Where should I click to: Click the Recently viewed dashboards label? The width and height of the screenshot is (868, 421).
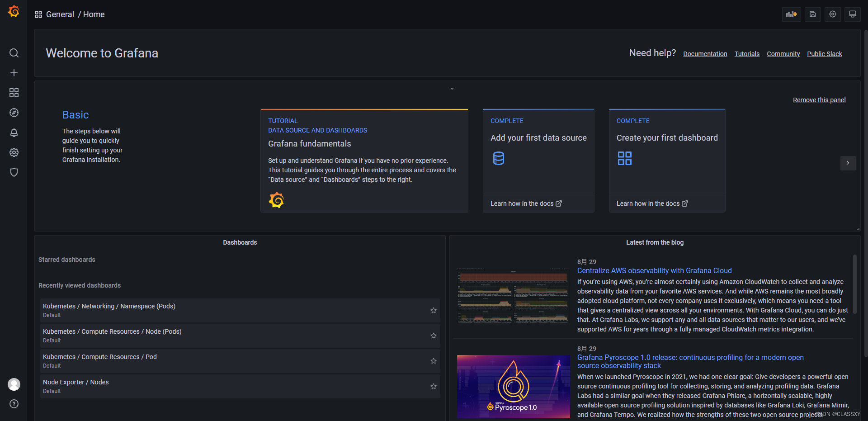tap(80, 285)
